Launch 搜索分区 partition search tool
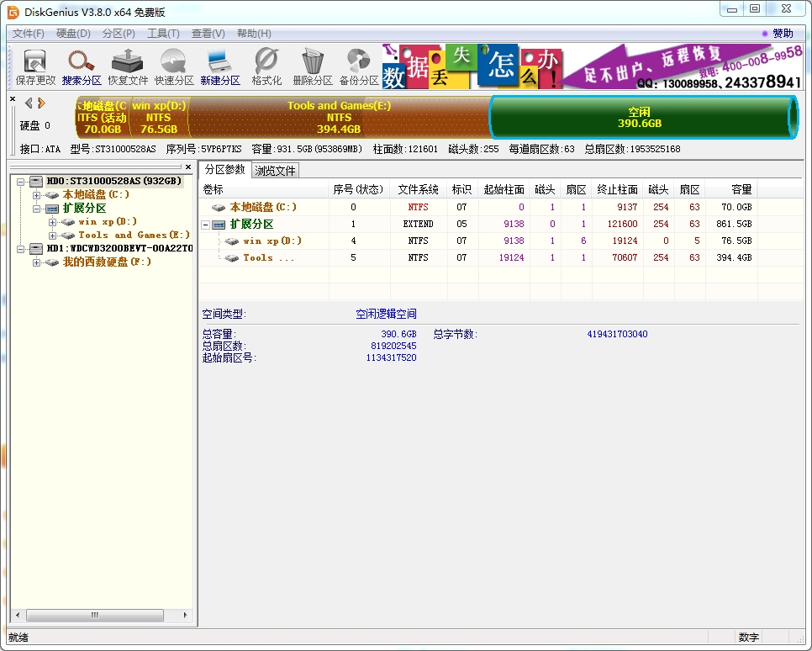Image resolution: width=812 pixels, height=651 pixels. coord(82,66)
